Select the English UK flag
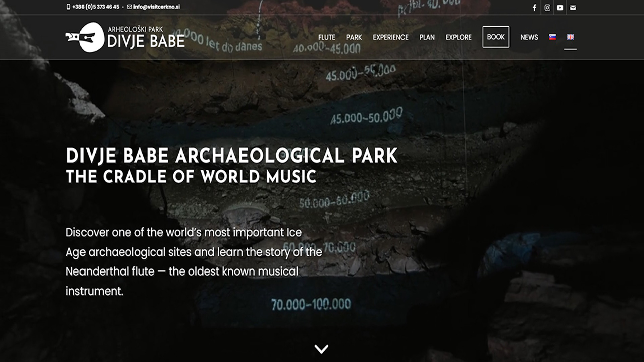The width and height of the screenshot is (644, 362). coord(570,37)
